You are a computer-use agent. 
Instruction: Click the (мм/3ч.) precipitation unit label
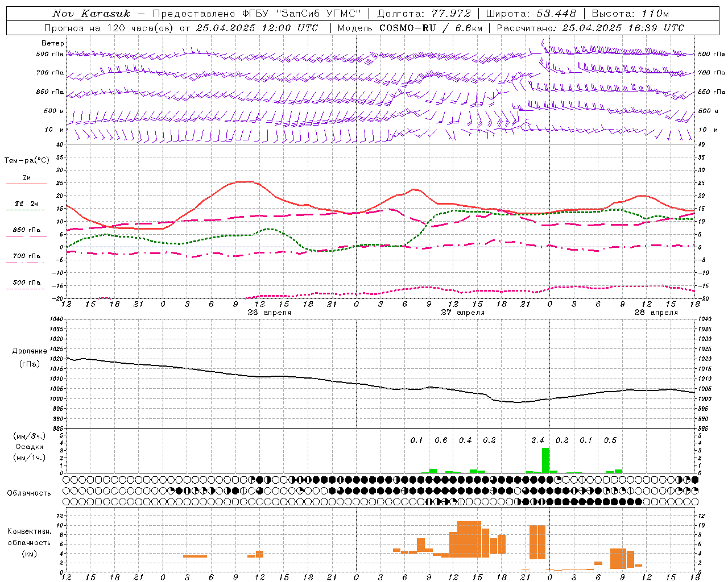coord(30,436)
